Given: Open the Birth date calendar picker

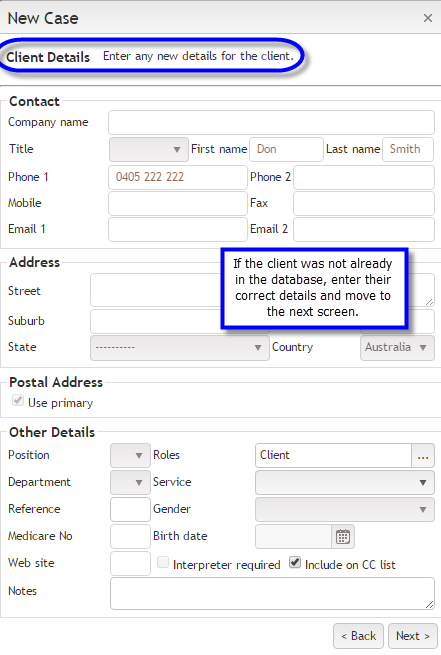Looking at the screenshot, I should click(343, 536).
